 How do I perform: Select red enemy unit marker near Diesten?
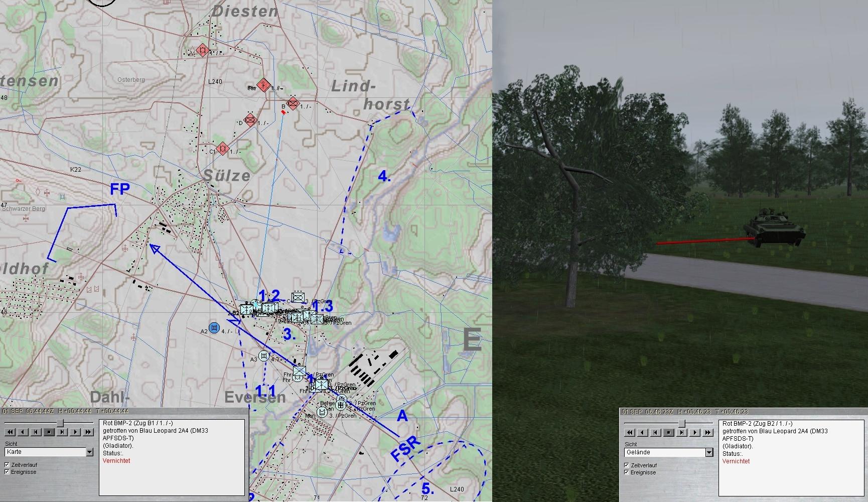tap(203, 50)
